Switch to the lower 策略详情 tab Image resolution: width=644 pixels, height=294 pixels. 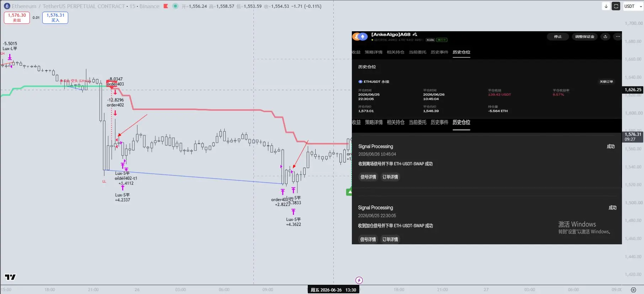pos(374,123)
